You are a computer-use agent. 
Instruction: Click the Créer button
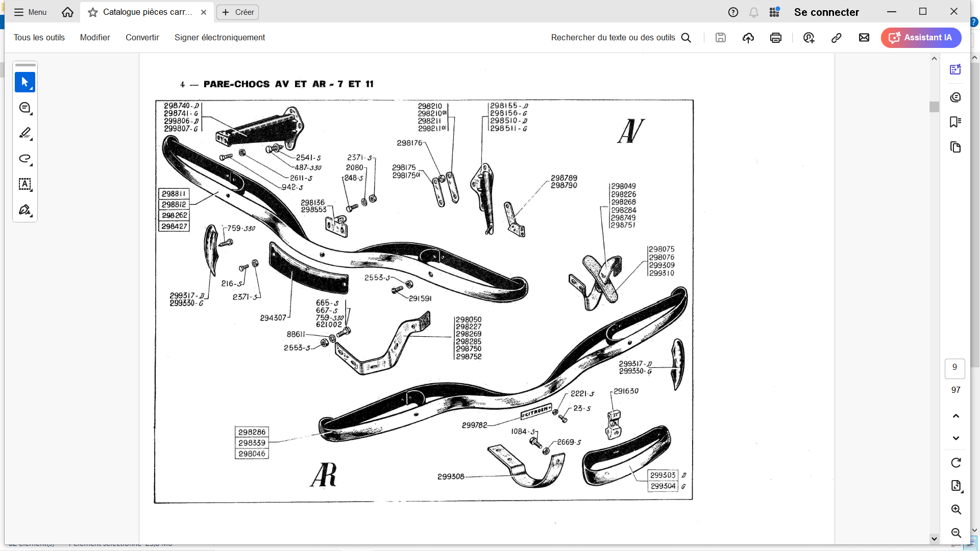tap(237, 12)
